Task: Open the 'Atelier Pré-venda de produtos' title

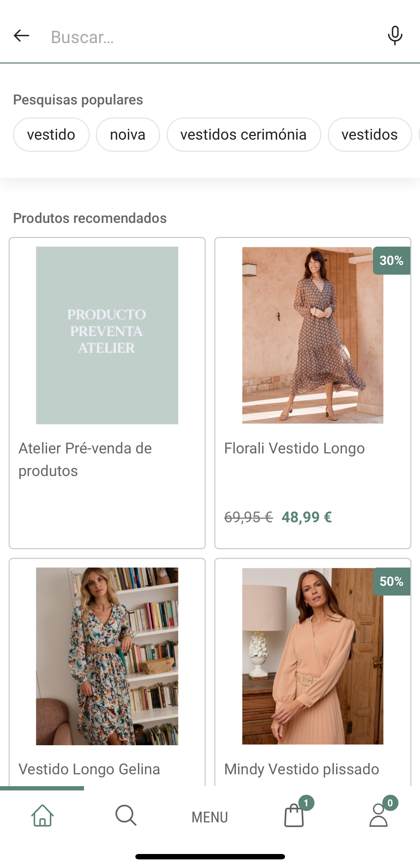Action: coord(85,459)
